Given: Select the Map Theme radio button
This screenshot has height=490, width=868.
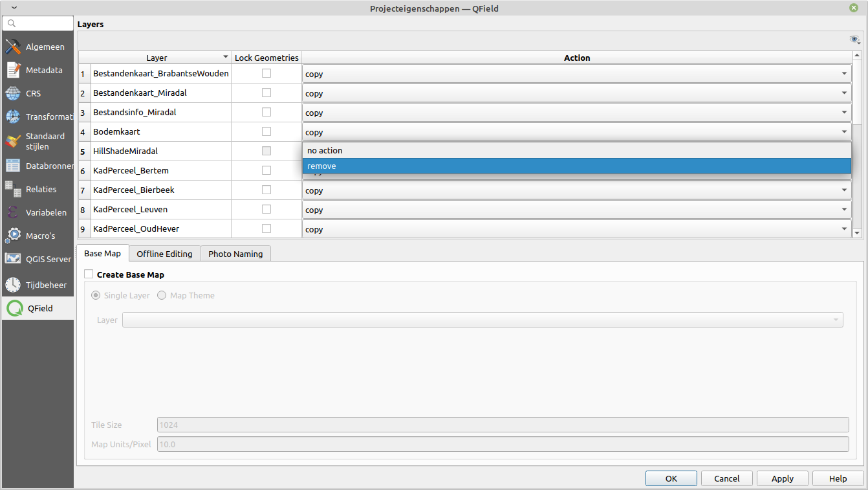Looking at the screenshot, I should coord(162,295).
